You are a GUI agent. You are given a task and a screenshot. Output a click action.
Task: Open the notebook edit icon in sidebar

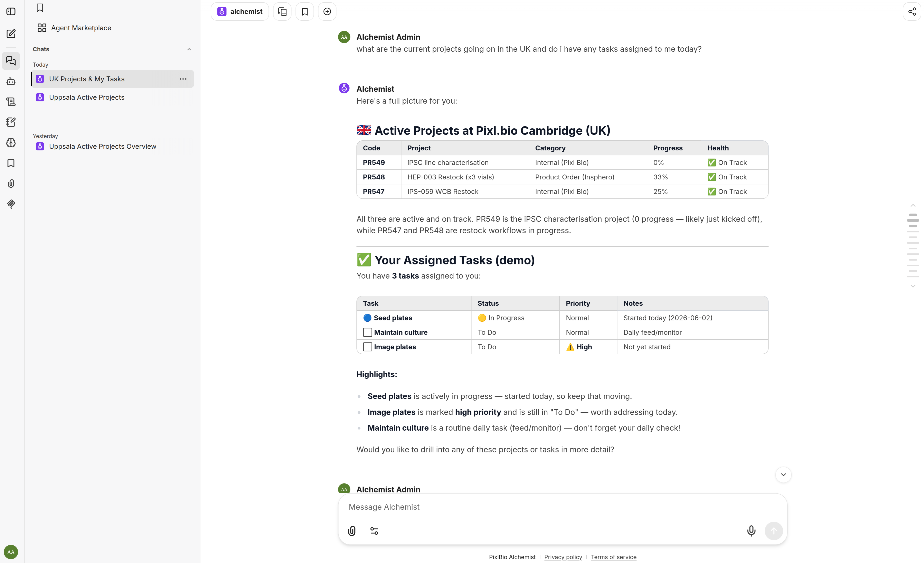click(11, 122)
